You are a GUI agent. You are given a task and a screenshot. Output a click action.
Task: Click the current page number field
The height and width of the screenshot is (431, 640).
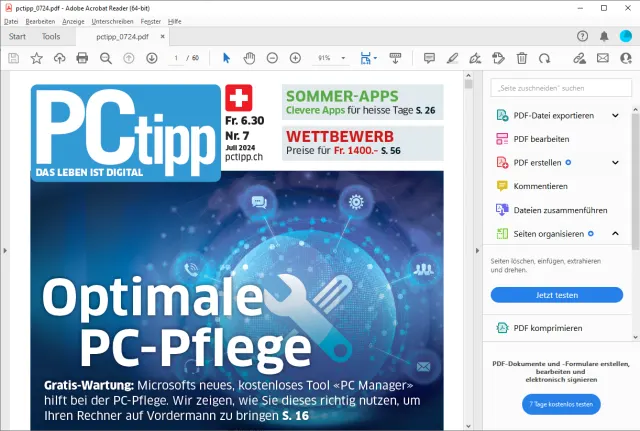pos(176,58)
